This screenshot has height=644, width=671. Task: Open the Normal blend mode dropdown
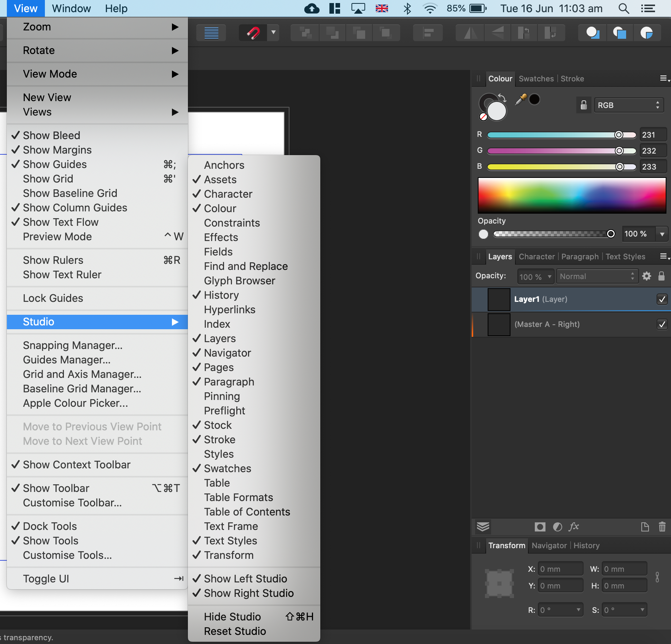point(596,276)
